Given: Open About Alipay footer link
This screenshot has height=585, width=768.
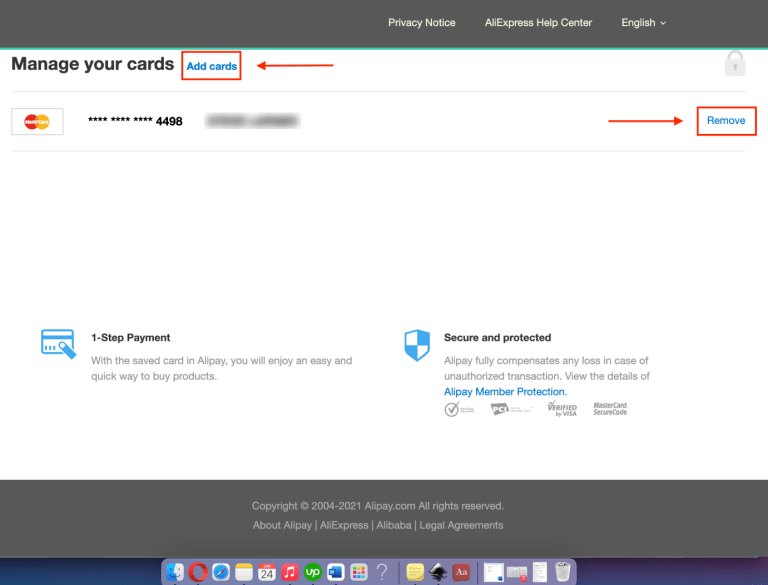Looking at the screenshot, I should 282,525.
